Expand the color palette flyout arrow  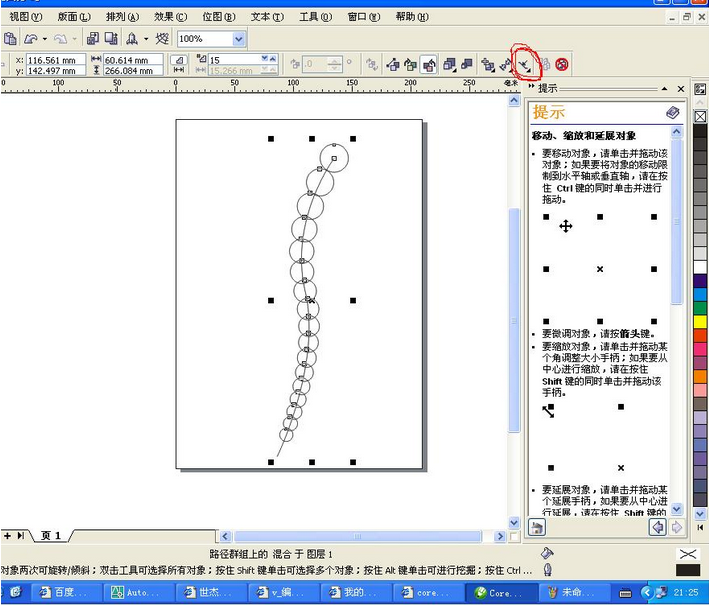700,527
